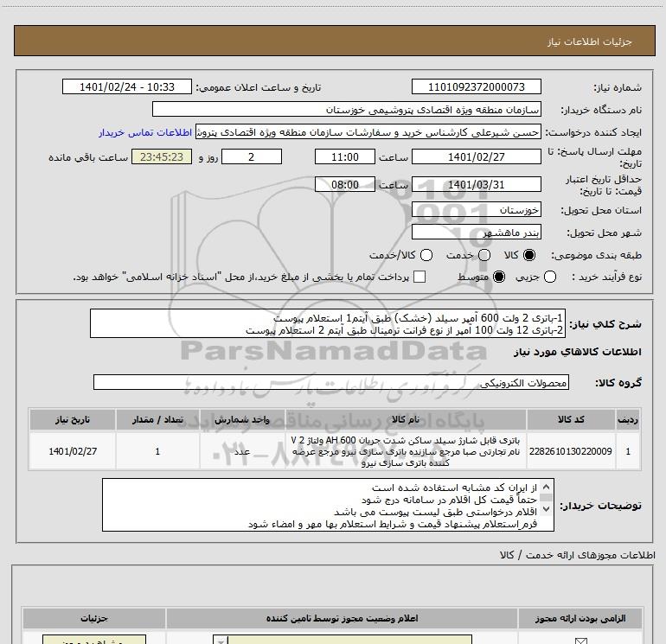The width and height of the screenshot is (666, 644).
Task: Click the price validity time 08:00 field
Action: (x=345, y=184)
